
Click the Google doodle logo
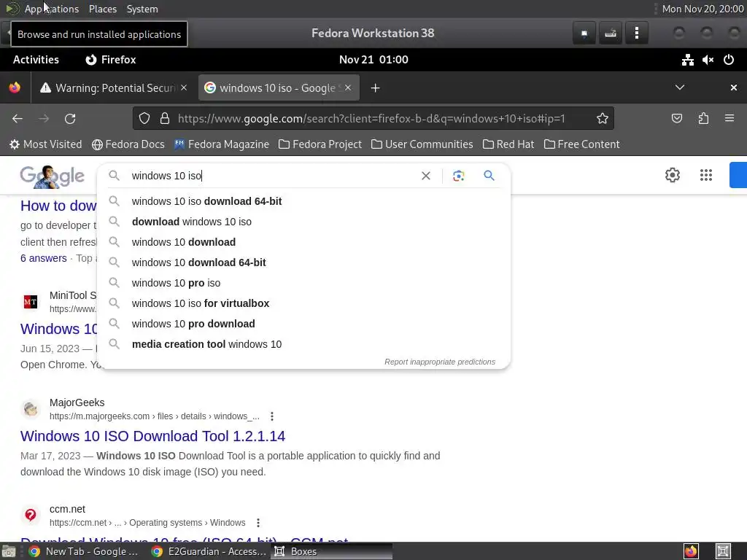point(53,176)
